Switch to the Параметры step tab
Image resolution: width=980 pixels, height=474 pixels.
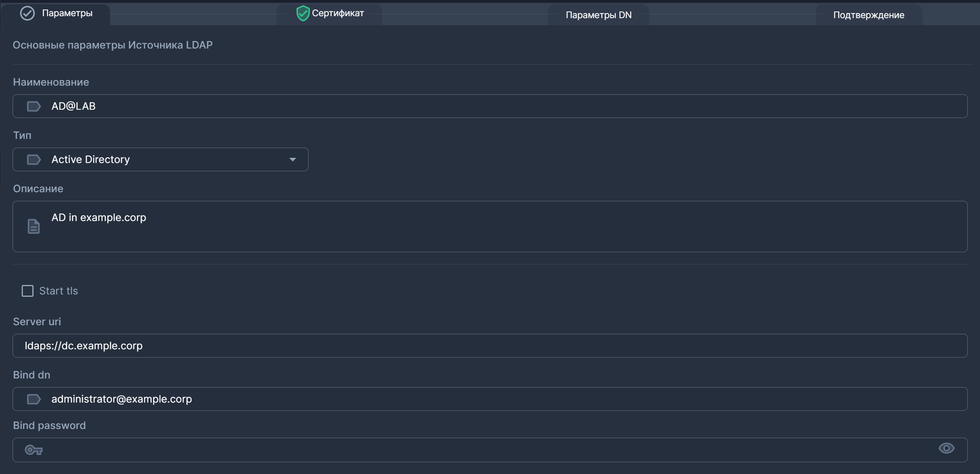point(67,13)
